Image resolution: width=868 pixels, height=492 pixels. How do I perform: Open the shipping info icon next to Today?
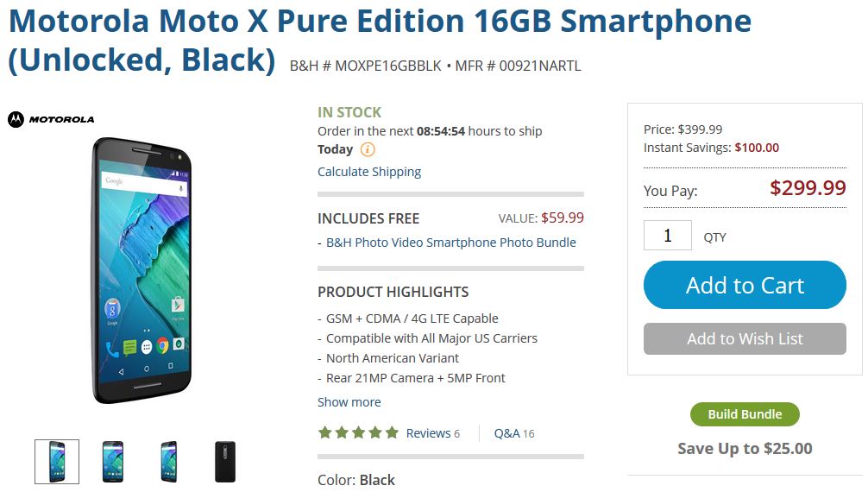pos(368,149)
